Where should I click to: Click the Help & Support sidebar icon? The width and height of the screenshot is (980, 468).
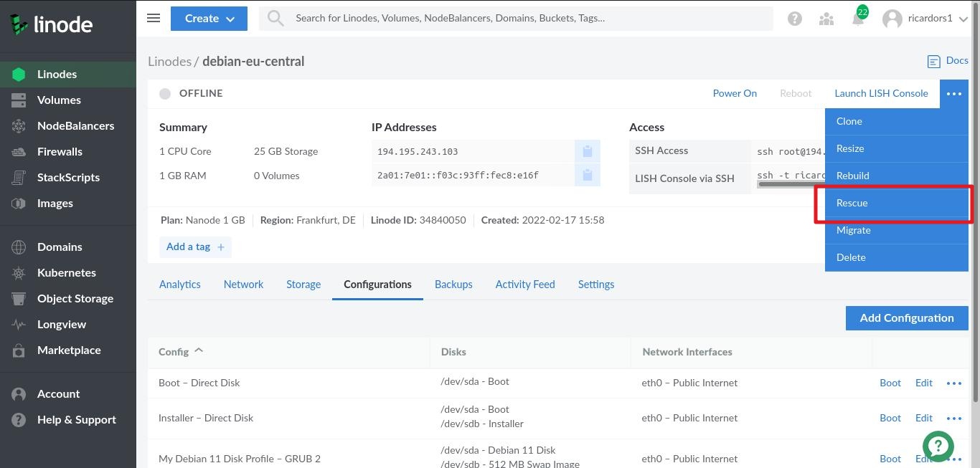click(x=19, y=420)
